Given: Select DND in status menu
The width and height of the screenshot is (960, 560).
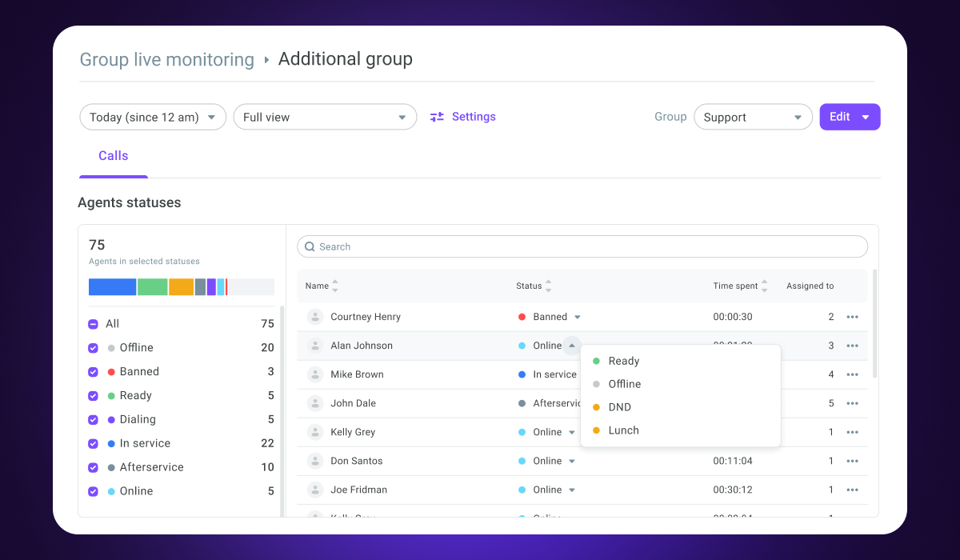Looking at the screenshot, I should tap(680, 407).
